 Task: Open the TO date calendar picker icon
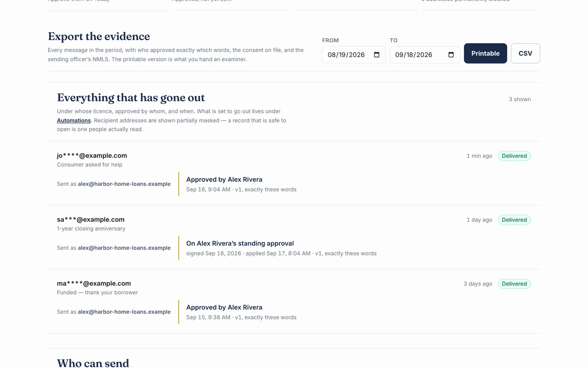click(x=451, y=55)
